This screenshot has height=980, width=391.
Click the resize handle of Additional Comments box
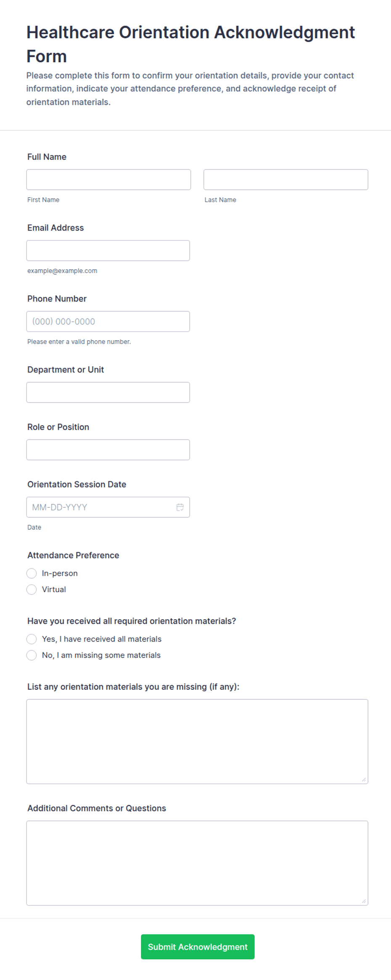[364, 901]
